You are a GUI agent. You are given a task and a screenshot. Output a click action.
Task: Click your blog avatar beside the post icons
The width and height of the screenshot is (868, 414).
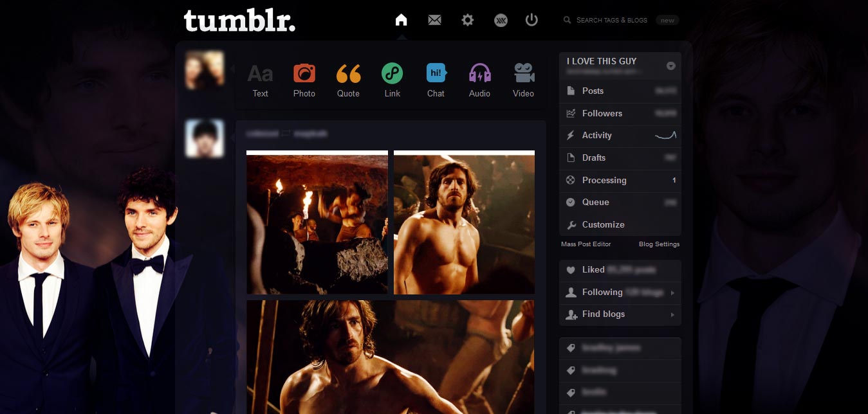point(205,70)
